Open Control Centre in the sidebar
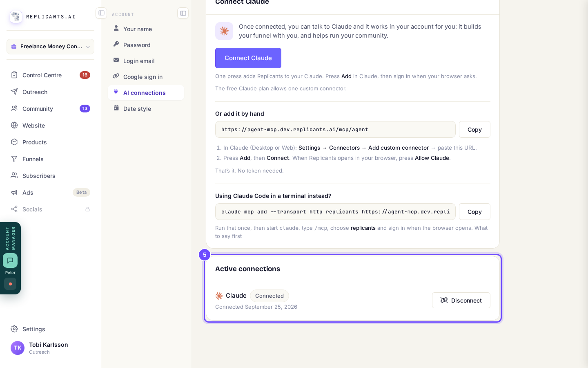The height and width of the screenshot is (368, 588). [x=50, y=75]
